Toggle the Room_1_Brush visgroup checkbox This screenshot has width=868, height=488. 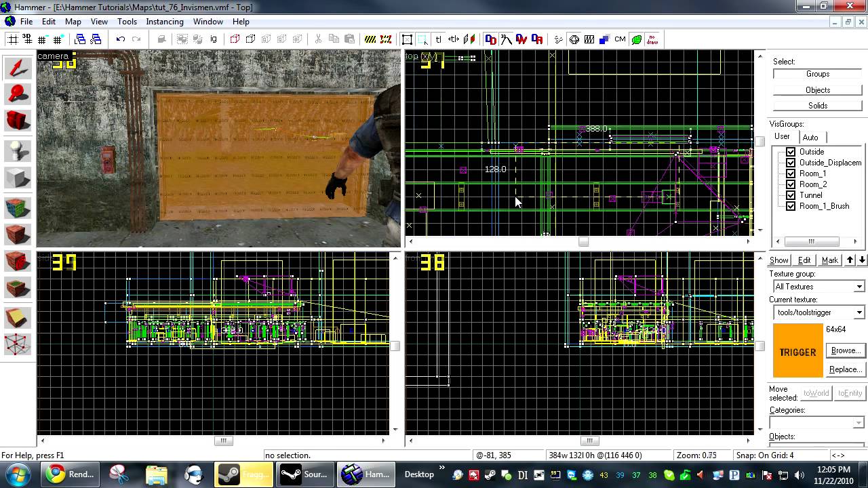pos(791,206)
